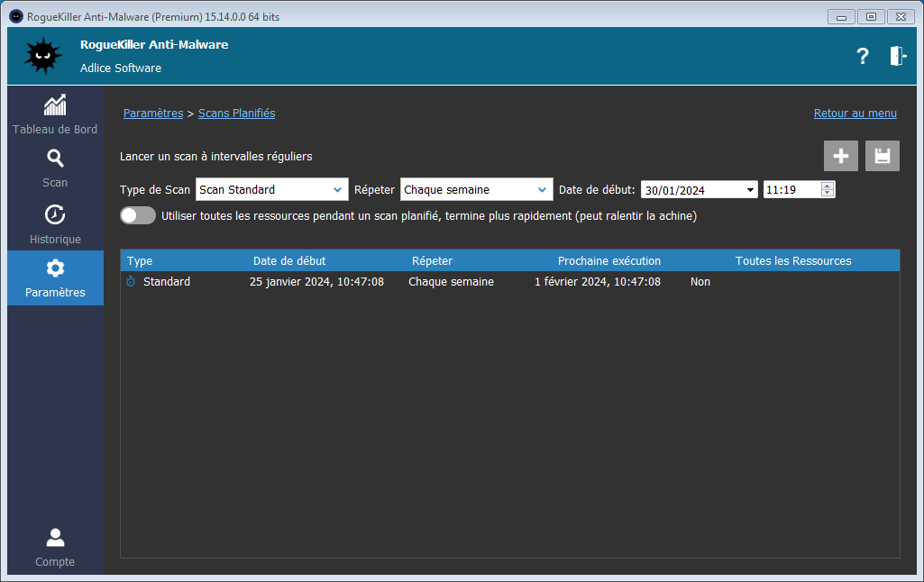
Task: Increase the start time with up arrow
Action: [828, 186]
